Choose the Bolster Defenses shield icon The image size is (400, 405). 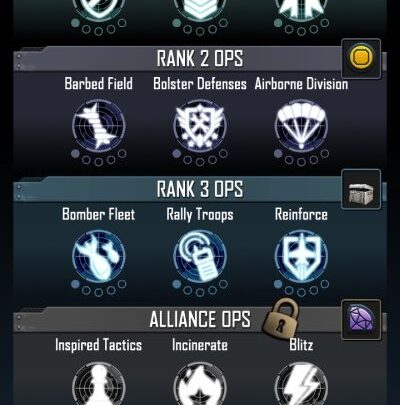point(200,126)
